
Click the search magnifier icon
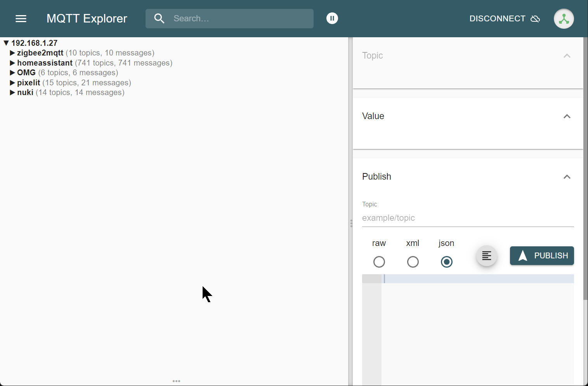click(x=159, y=19)
